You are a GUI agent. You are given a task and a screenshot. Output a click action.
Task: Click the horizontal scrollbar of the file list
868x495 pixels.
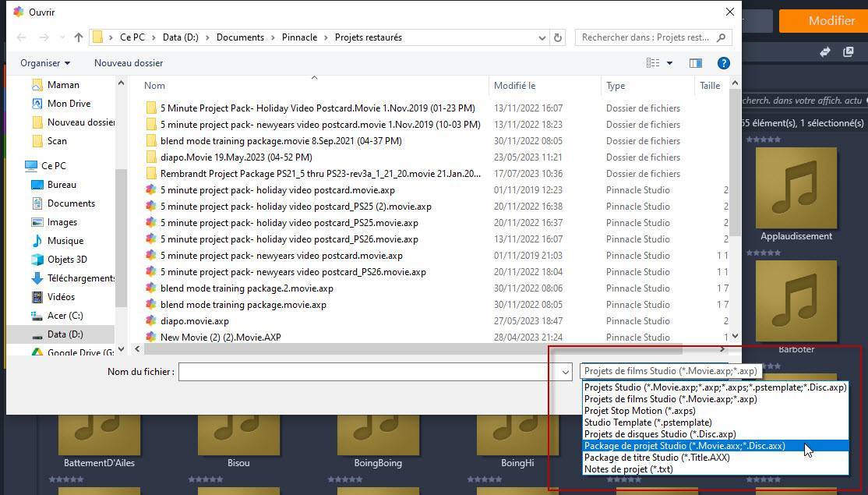pyautogui.click(x=413, y=349)
